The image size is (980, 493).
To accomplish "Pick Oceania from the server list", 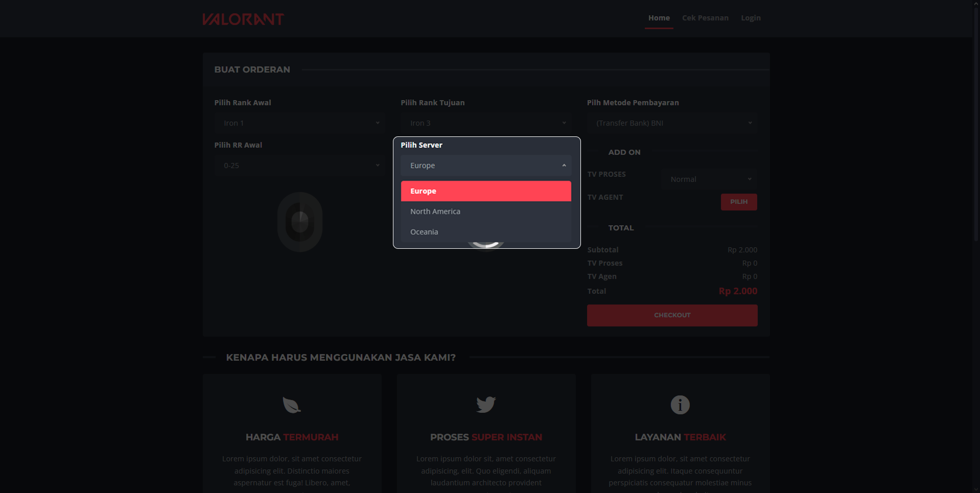I will pyautogui.click(x=486, y=232).
